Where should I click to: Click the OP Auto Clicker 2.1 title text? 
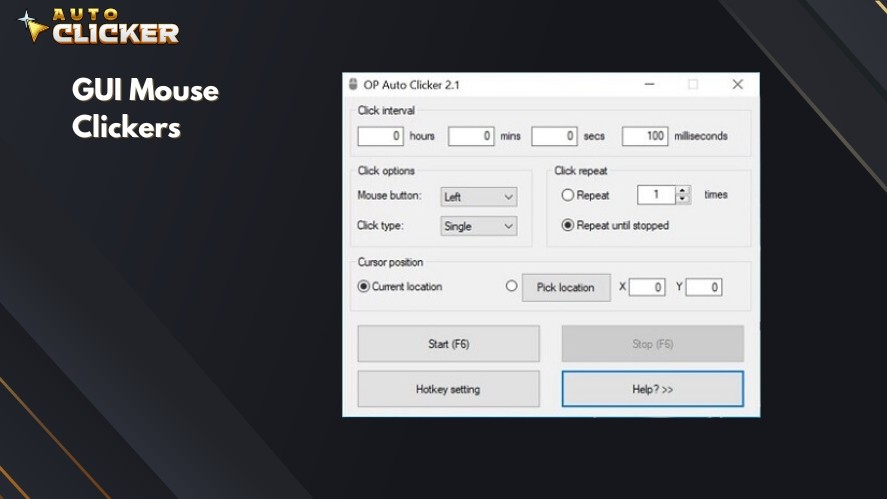pyautogui.click(x=411, y=85)
